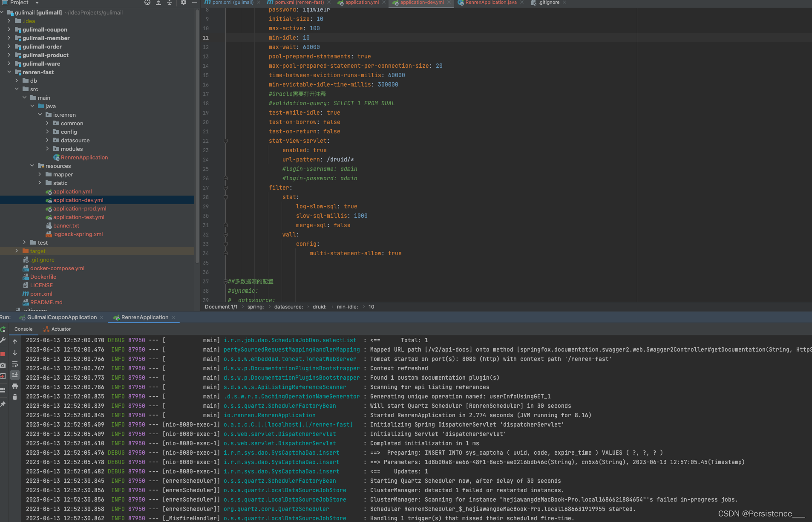Image resolution: width=812 pixels, height=522 pixels.
Task: Select README.md in project tree
Action: pos(46,302)
